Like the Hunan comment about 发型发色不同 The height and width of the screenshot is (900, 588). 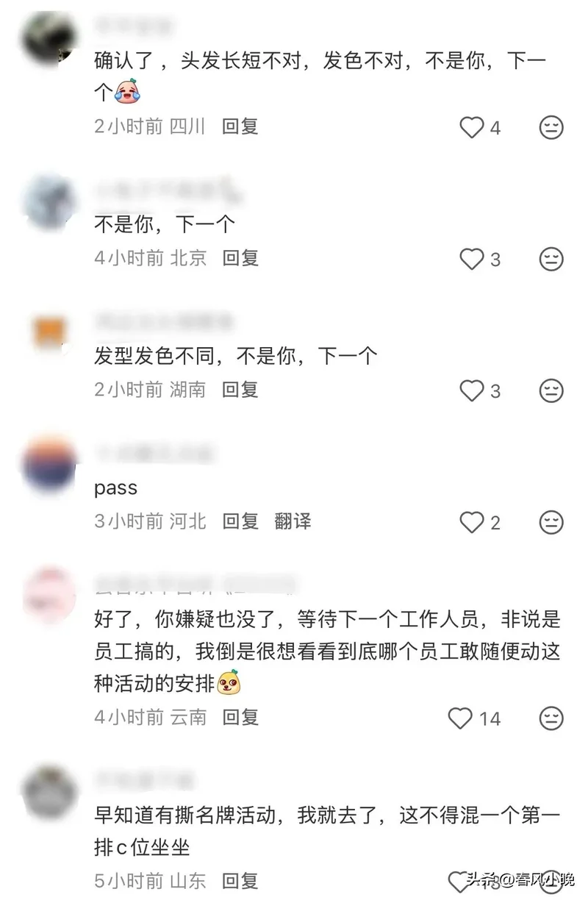[x=471, y=390]
